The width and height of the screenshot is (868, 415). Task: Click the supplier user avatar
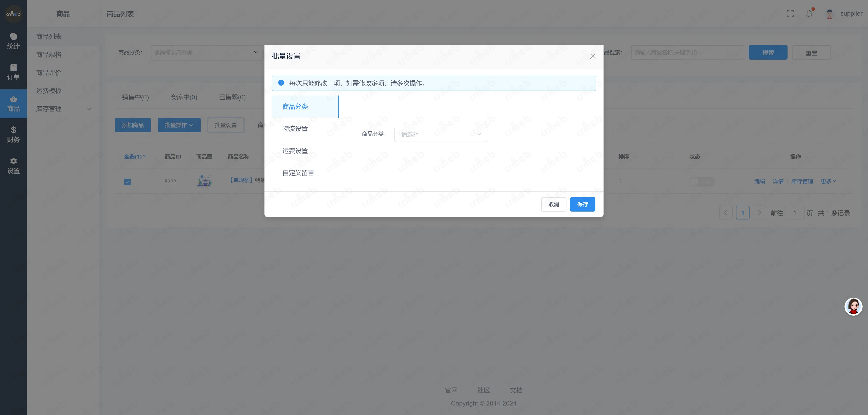tap(830, 14)
